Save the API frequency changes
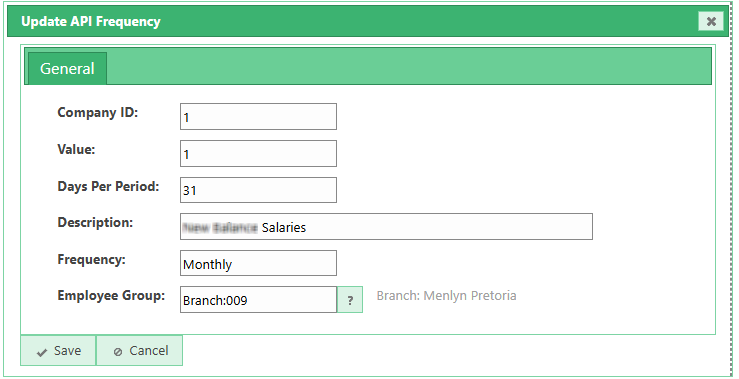This screenshot has width=739, height=379. pyautogui.click(x=58, y=351)
